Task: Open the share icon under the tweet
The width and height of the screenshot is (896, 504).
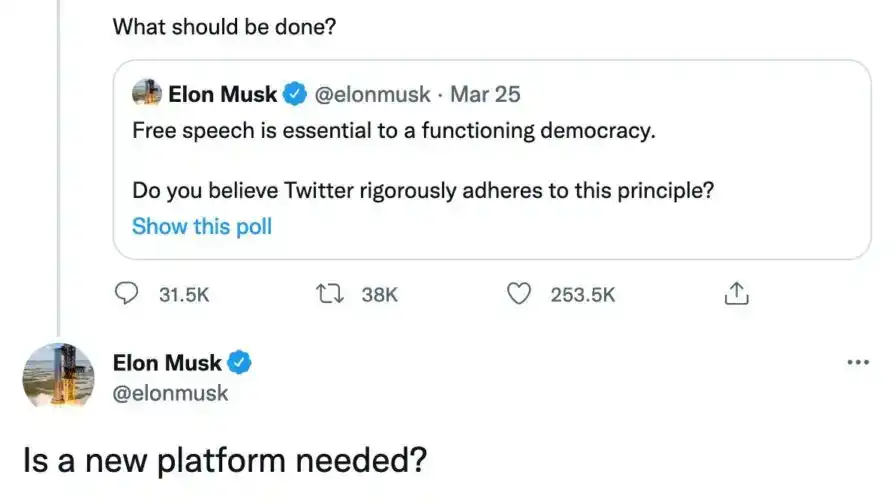Action: pos(735,294)
